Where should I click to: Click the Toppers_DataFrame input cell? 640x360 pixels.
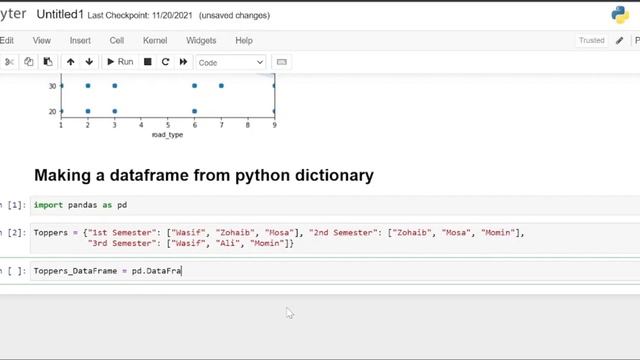point(335,271)
